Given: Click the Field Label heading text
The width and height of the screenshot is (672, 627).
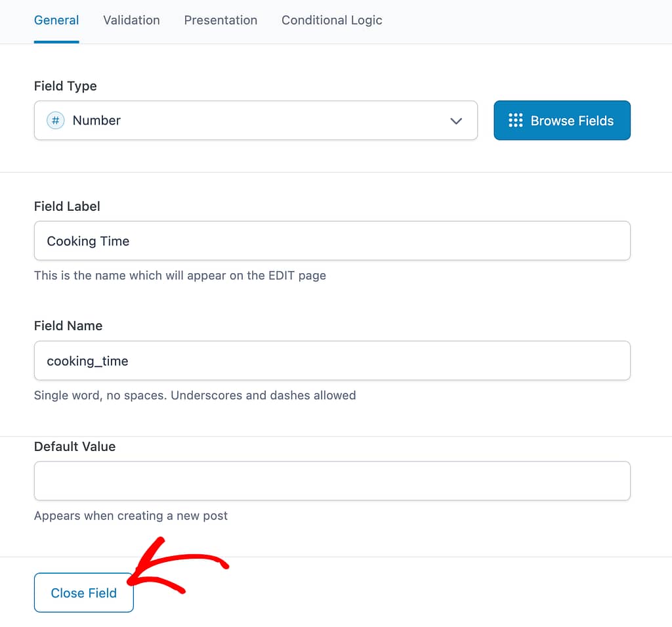Looking at the screenshot, I should point(67,206).
